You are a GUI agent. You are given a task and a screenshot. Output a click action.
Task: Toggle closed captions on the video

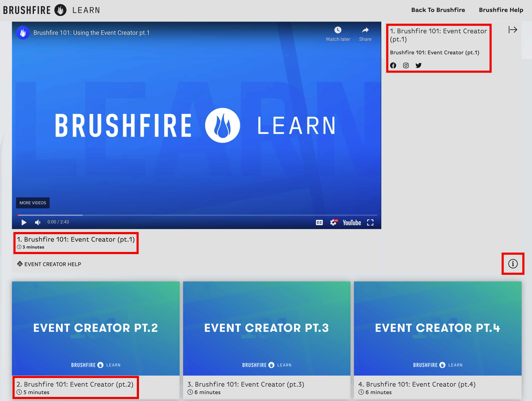[319, 222]
